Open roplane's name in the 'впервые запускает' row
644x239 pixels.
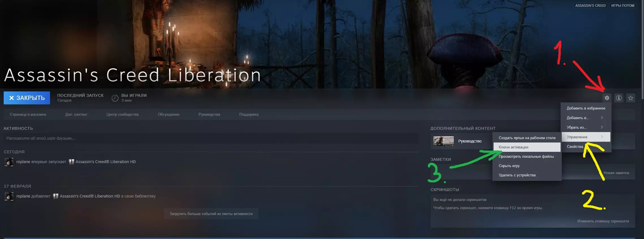point(23,162)
